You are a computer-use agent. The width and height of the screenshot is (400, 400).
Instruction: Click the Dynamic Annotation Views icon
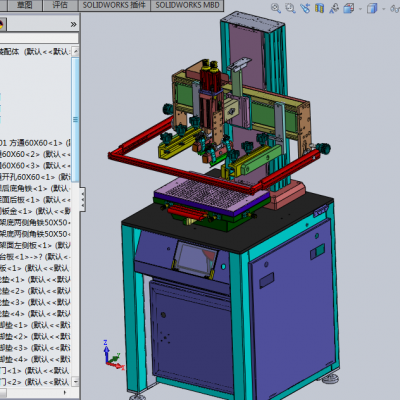(x=334, y=8)
